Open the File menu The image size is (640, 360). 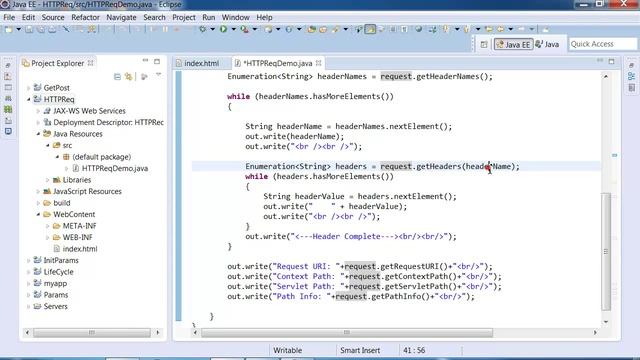9,18
